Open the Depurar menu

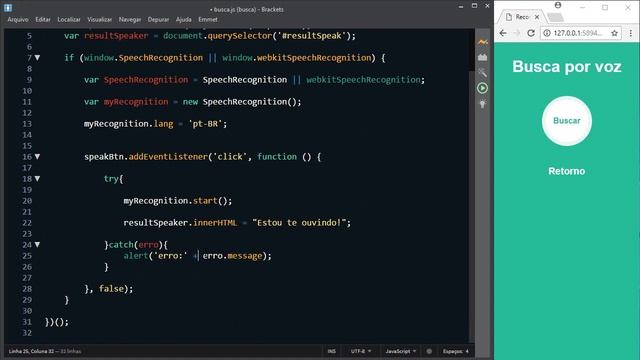[x=158, y=19]
